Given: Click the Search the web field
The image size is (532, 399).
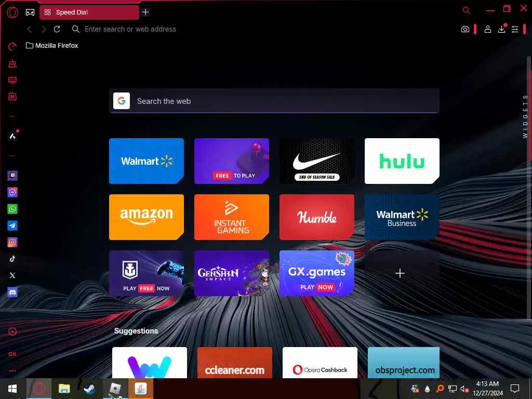Looking at the screenshot, I should [274, 101].
